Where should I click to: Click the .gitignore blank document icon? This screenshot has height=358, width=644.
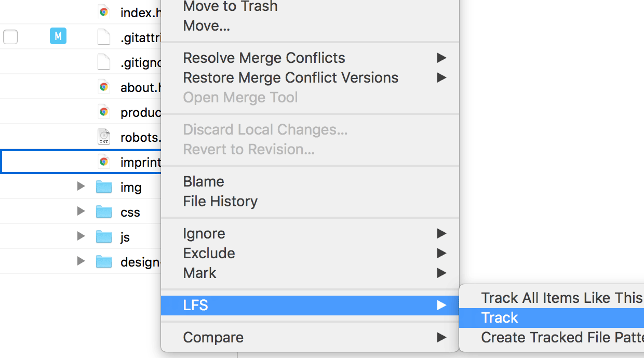coord(104,62)
